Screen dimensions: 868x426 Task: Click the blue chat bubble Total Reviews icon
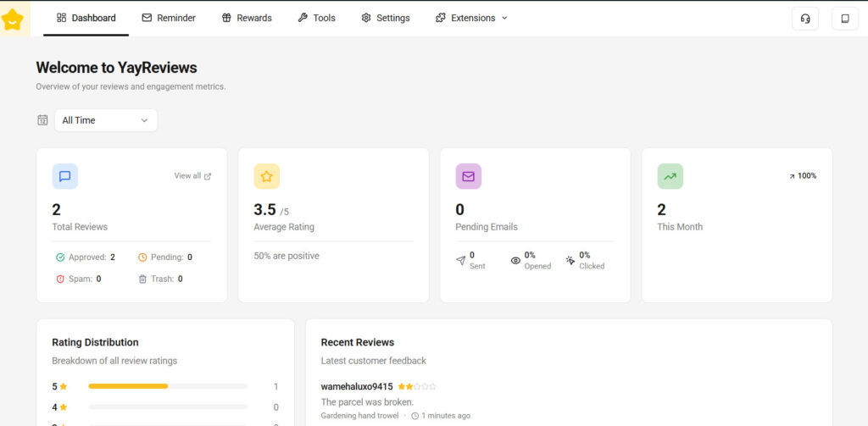click(64, 176)
